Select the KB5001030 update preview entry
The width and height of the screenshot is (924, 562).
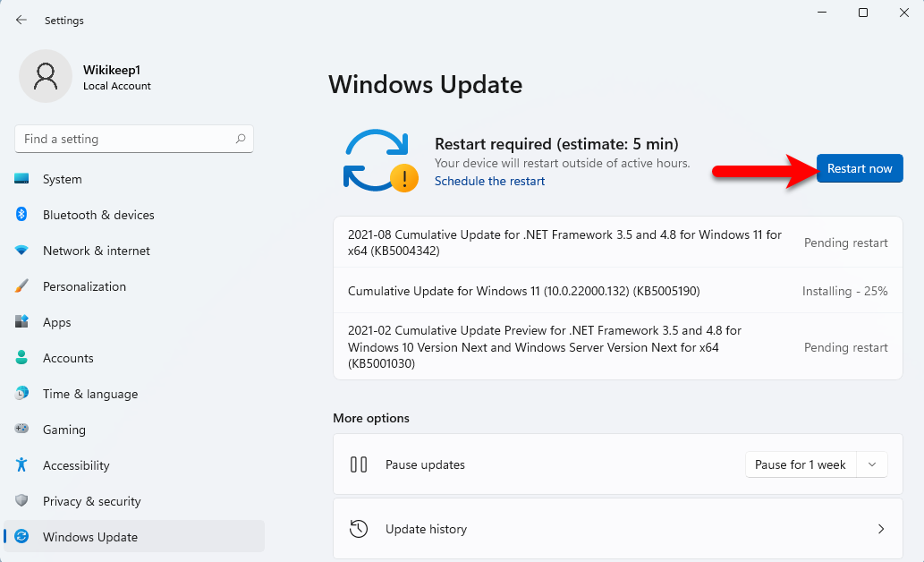tap(617, 346)
